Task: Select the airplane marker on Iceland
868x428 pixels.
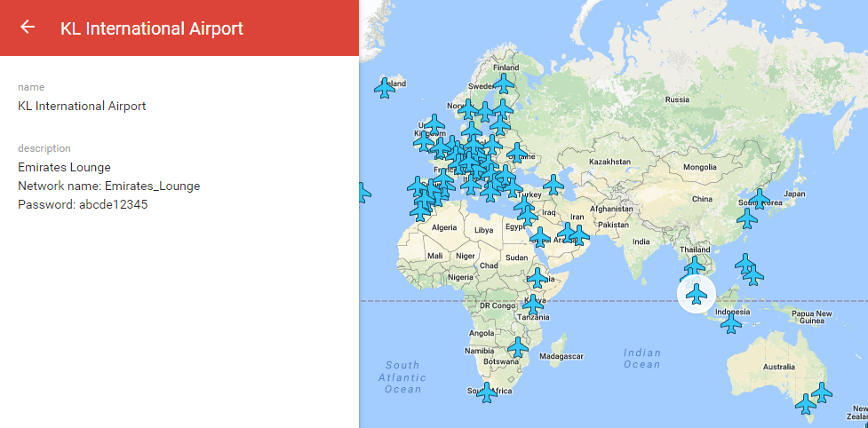Action: pos(385,88)
